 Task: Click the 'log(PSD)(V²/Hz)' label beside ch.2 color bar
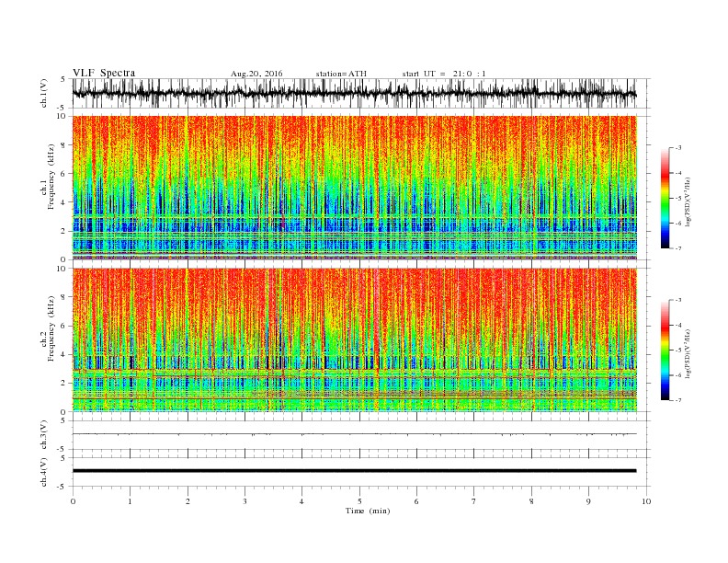[688, 353]
